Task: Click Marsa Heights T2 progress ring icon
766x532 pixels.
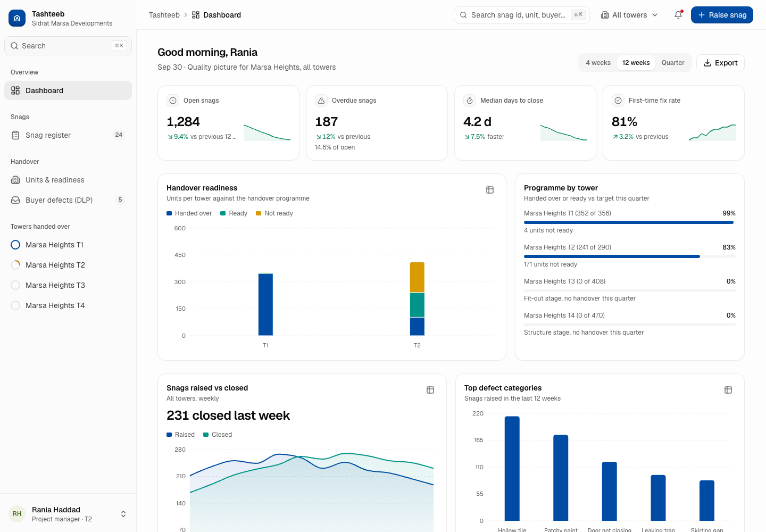Action: click(x=15, y=265)
